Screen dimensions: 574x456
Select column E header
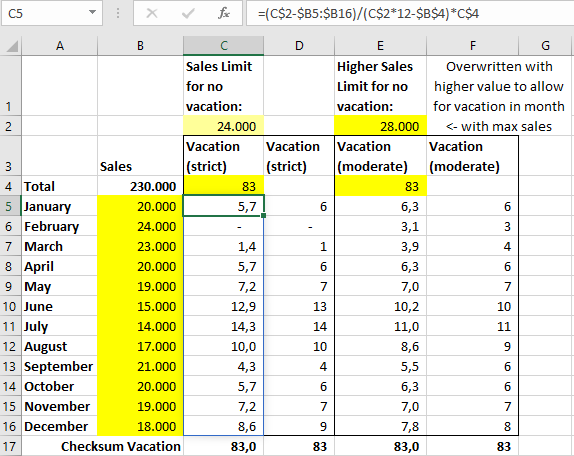pos(380,46)
